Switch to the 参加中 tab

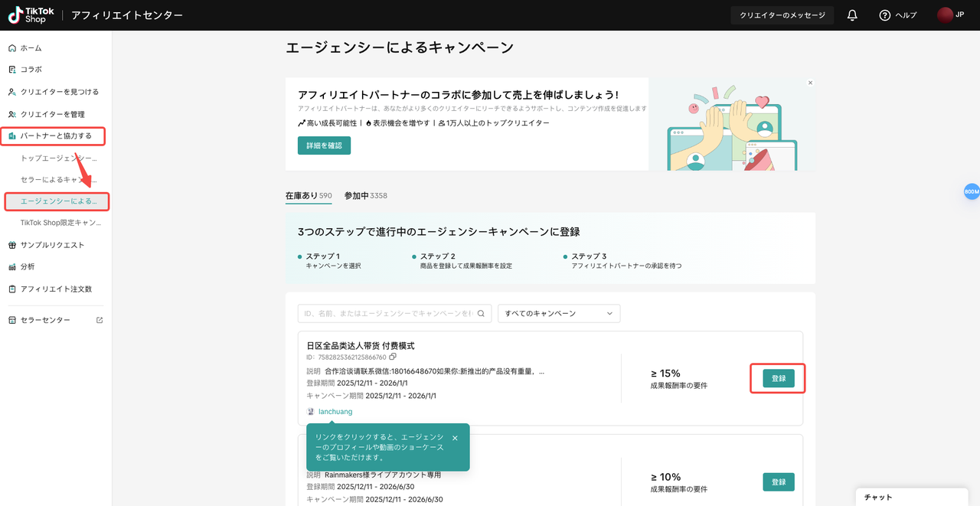click(366, 196)
